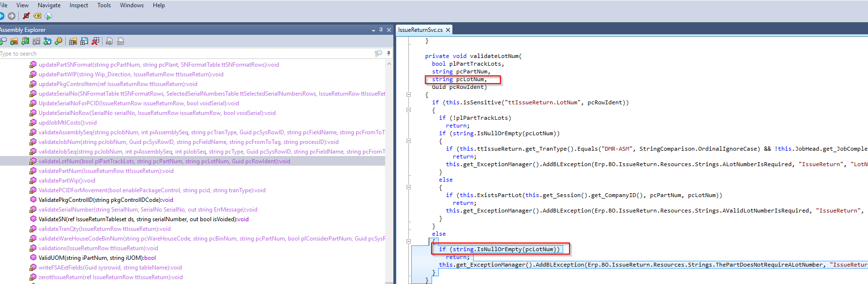
Task: Open the Navigate menu
Action: (x=49, y=5)
